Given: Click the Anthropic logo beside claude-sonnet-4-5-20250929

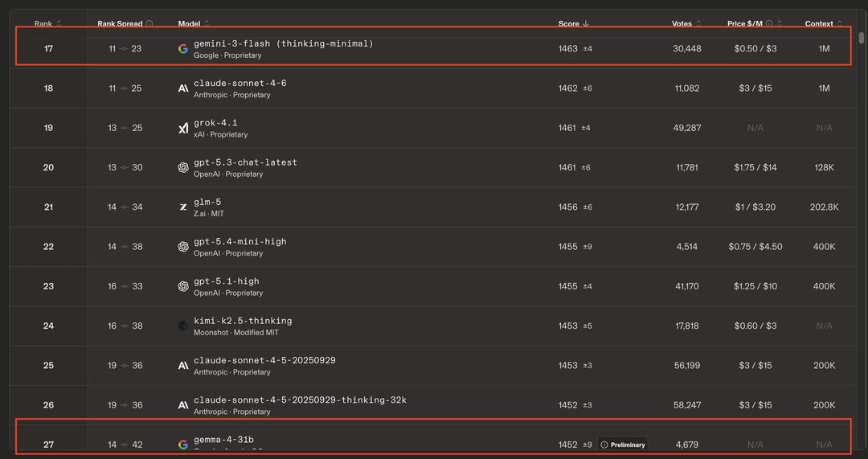Looking at the screenshot, I should (183, 366).
